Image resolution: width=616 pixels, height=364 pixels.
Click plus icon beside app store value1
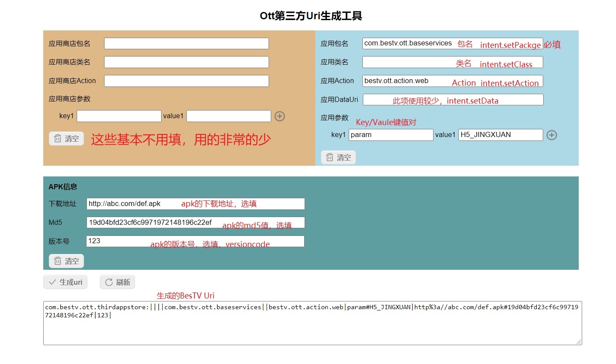pos(280,116)
